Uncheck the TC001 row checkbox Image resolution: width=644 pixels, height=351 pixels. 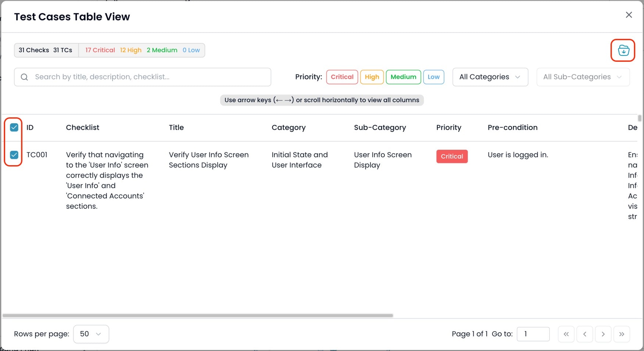[14, 155]
